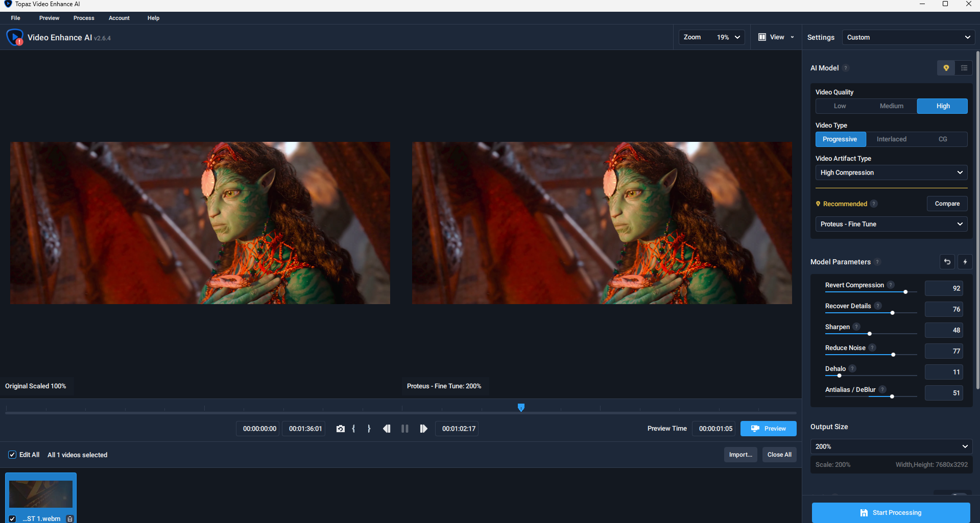The height and width of the screenshot is (523, 980).
Task: Open the Settings Custom preset dropdown
Action: [908, 37]
